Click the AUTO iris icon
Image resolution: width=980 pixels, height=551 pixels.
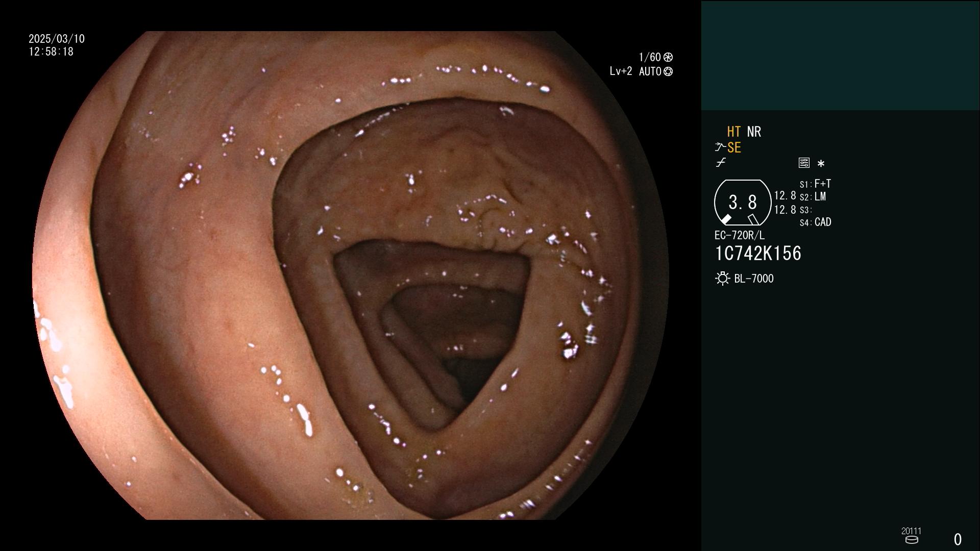tap(668, 72)
